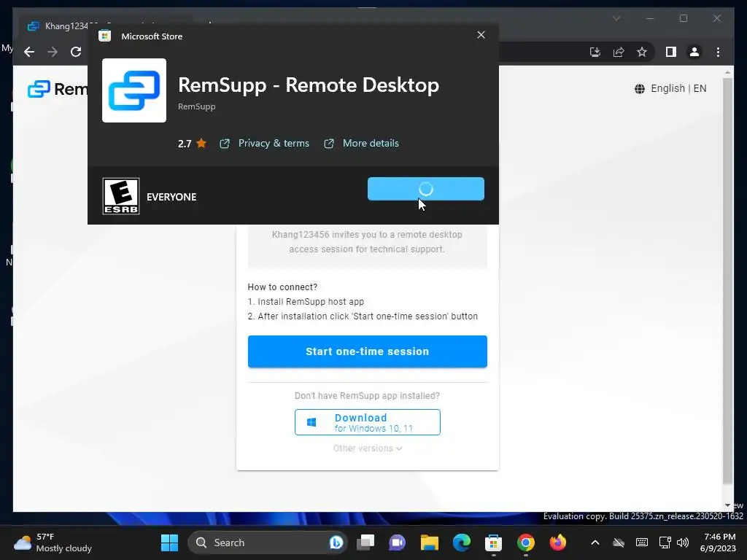747x560 pixels.
Task: Open the Chat app on taskbar
Action: pyautogui.click(x=398, y=542)
